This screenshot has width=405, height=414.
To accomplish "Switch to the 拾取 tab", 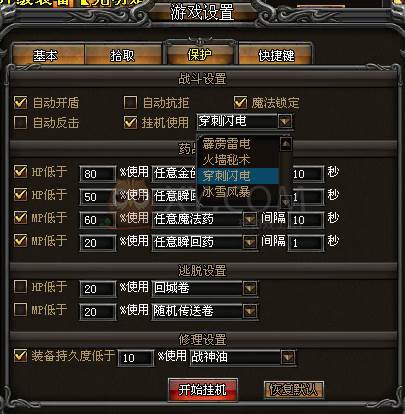I will point(122,55).
